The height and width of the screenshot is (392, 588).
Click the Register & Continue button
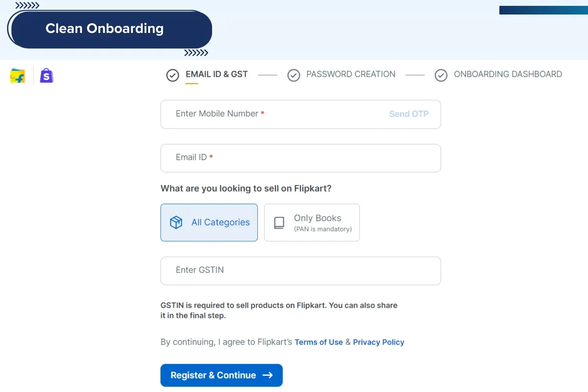click(221, 375)
